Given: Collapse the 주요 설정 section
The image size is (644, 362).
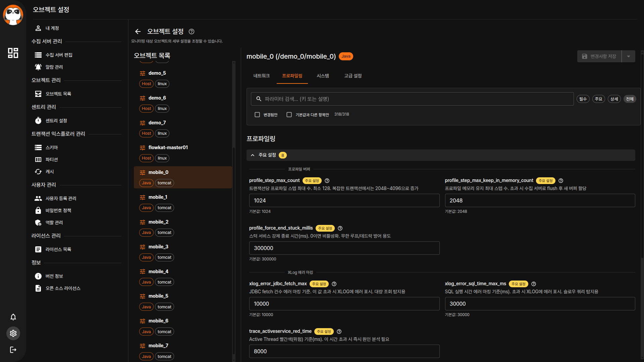Looking at the screenshot, I should 253,155.
